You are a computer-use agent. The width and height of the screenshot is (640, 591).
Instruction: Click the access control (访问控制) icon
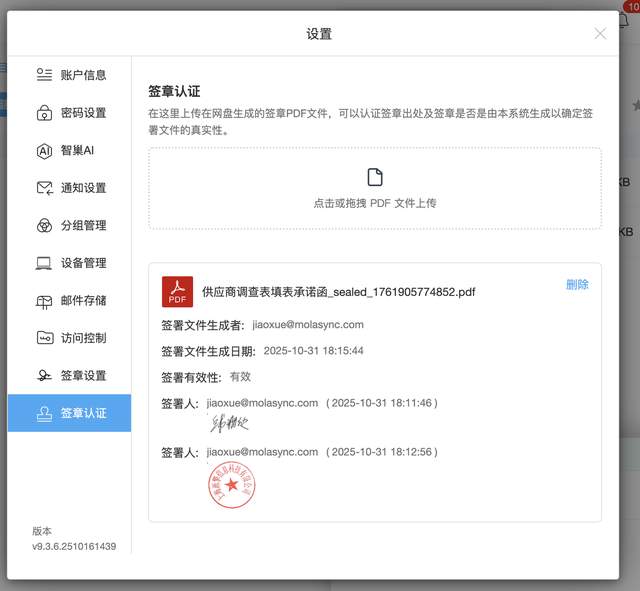44,338
